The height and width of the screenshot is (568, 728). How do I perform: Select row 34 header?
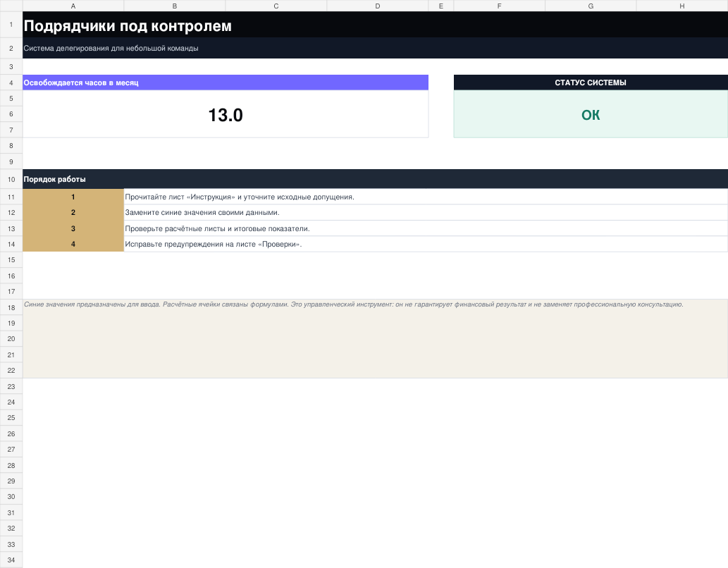point(11,560)
